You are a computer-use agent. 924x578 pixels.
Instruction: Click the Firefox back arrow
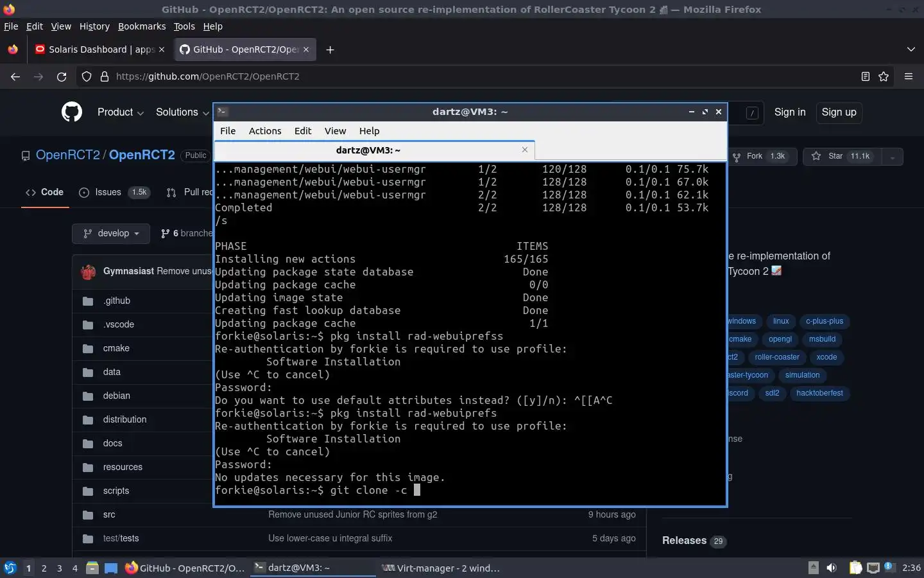[15, 76]
